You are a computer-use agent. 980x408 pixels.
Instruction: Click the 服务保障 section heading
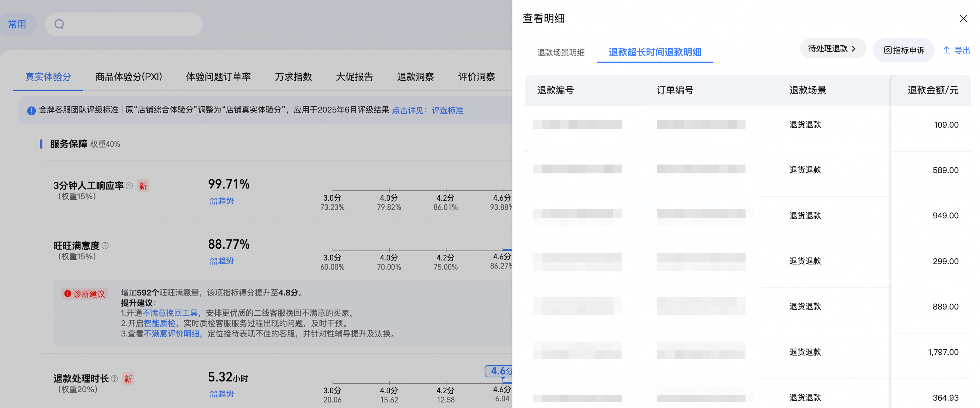pyautogui.click(x=69, y=144)
